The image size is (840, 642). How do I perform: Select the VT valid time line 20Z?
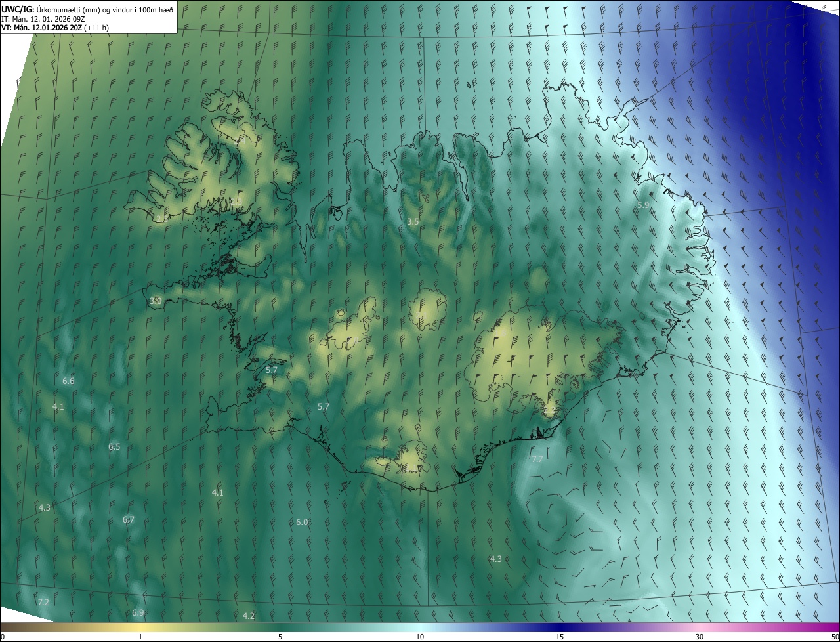pos(54,28)
